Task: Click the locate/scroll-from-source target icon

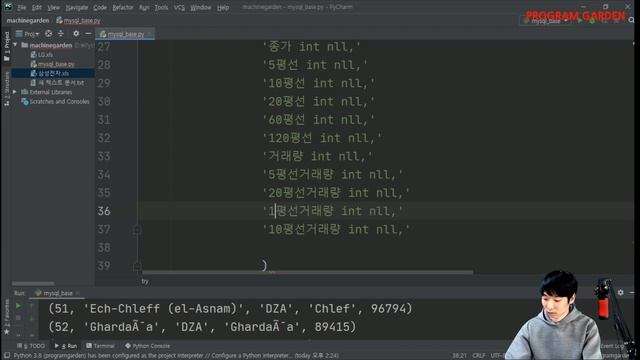Action: (x=49, y=33)
